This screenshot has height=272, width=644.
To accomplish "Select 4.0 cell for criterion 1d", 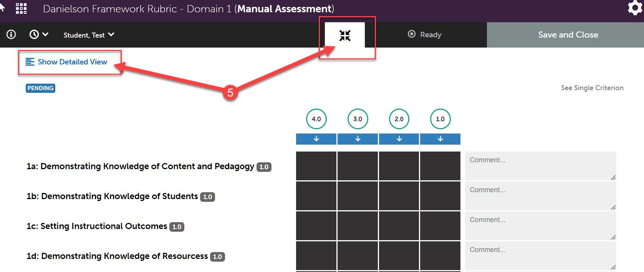I will 316,256.
